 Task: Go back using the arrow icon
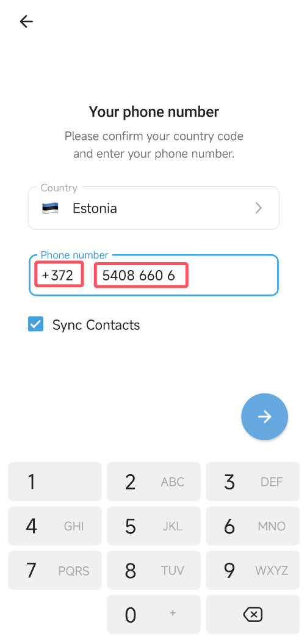point(26,21)
